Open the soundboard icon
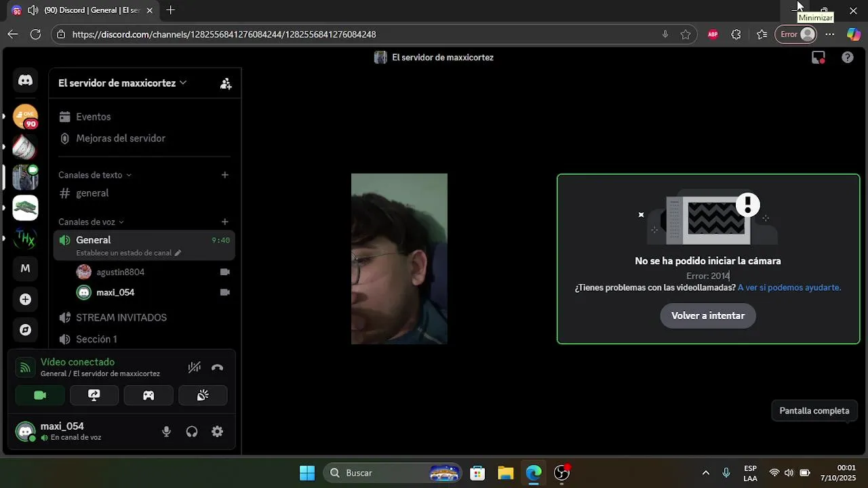868x488 pixels. (x=203, y=395)
